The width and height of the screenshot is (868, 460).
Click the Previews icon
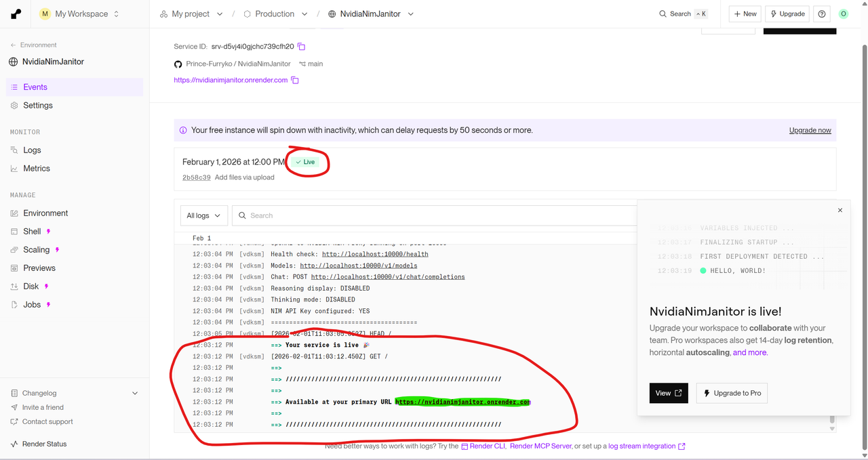[x=14, y=268]
